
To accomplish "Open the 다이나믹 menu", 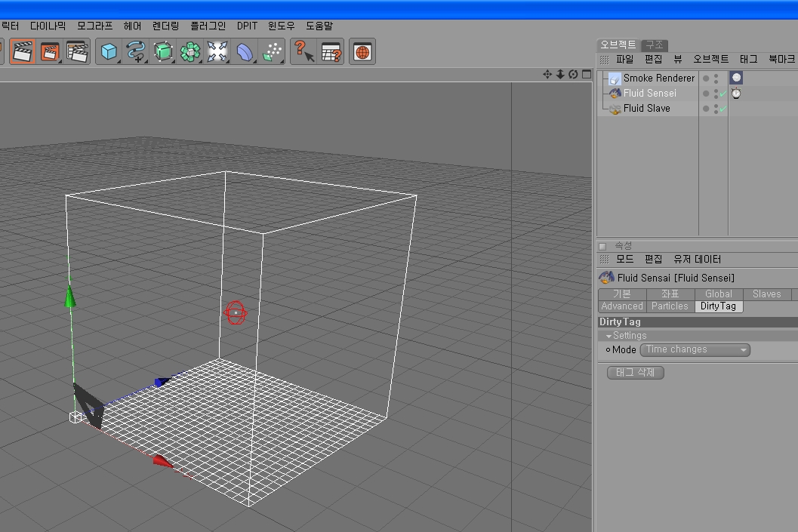I will coord(48,26).
